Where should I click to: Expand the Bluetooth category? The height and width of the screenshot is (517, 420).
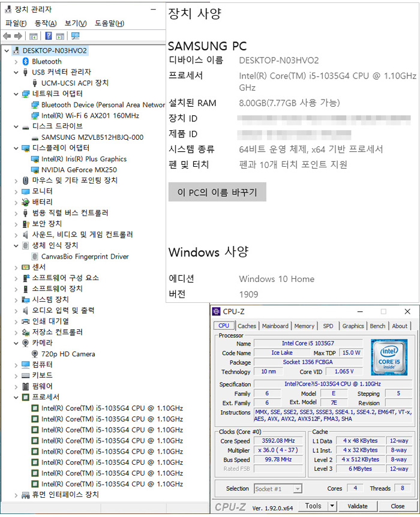[x=16, y=62]
